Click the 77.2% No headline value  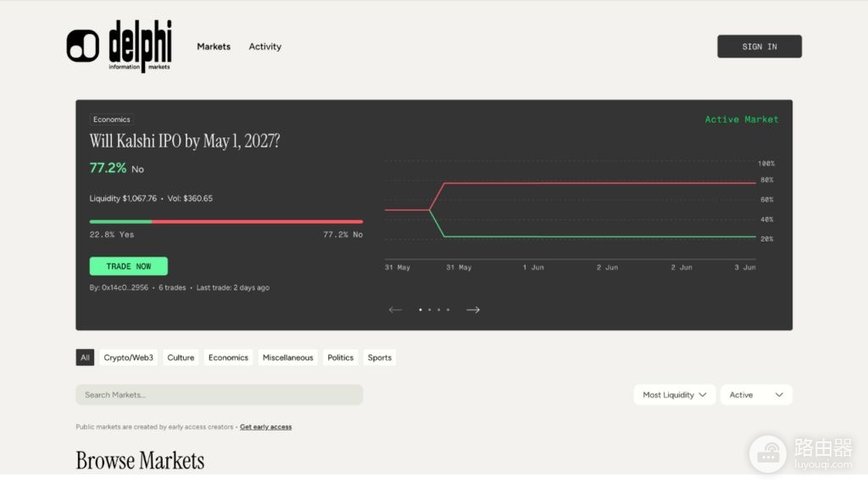[x=117, y=169]
